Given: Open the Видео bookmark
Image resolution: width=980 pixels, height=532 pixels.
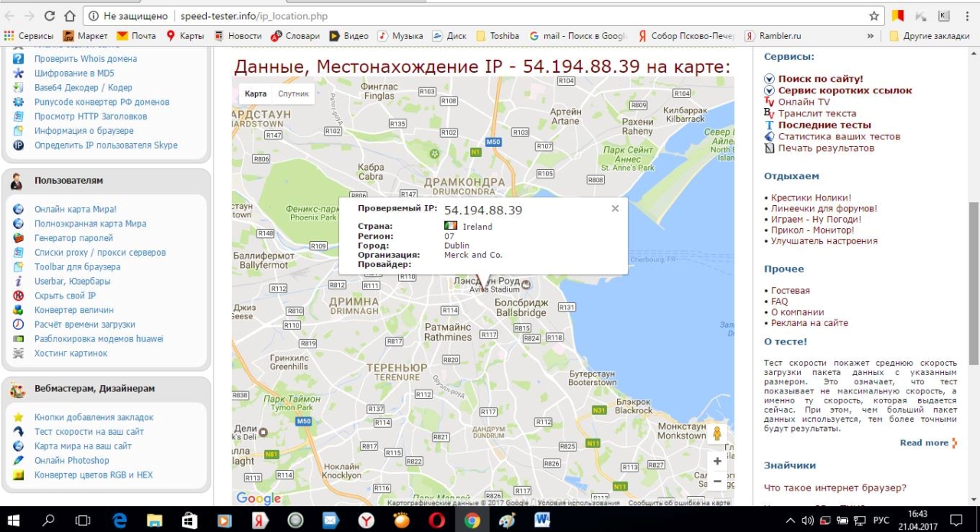Looking at the screenshot, I should click(x=349, y=36).
